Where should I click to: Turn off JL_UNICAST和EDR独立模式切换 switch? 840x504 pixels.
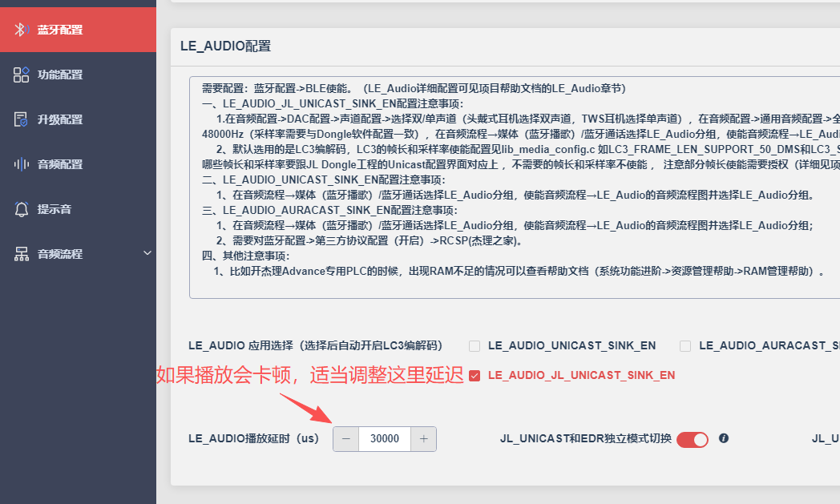point(693,439)
